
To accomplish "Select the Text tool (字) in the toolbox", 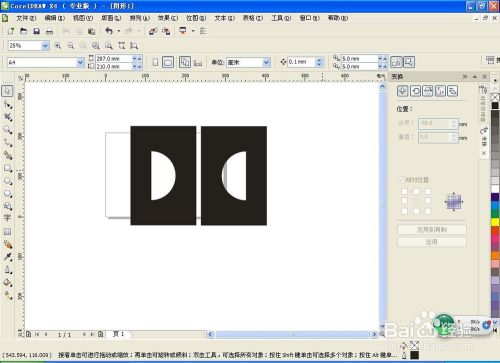I will tap(7, 218).
